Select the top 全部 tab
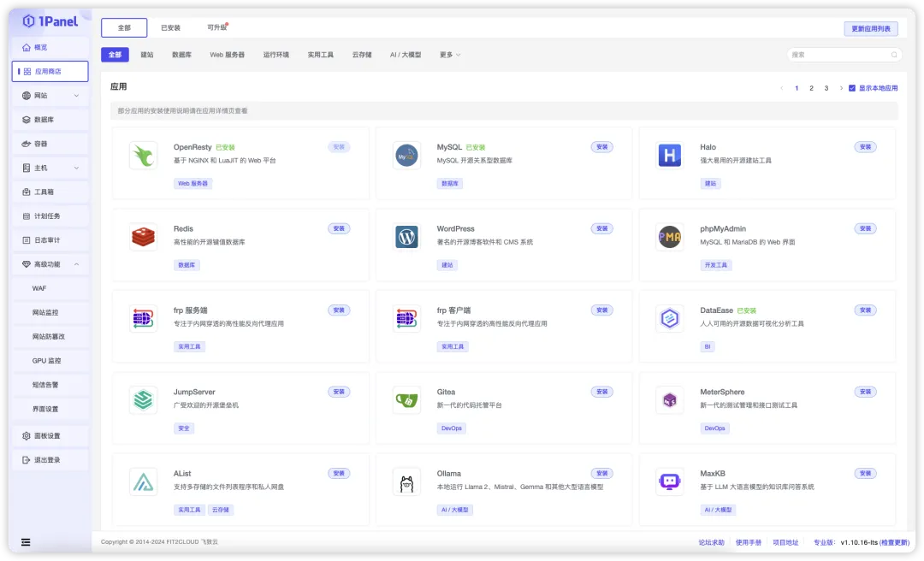 click(124, 27)
